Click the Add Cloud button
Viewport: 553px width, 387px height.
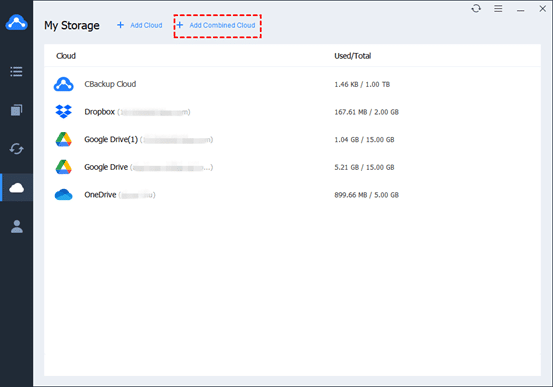point(140,25)
